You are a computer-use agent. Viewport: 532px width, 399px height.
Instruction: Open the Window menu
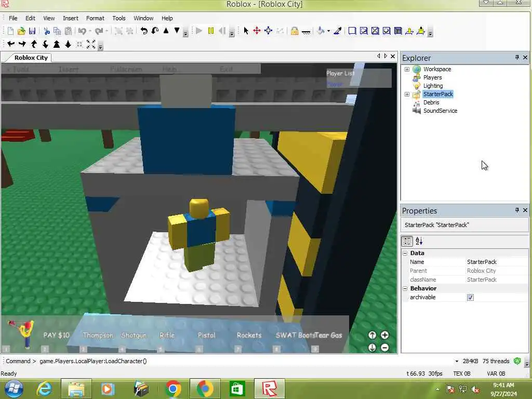pos(143,18)
